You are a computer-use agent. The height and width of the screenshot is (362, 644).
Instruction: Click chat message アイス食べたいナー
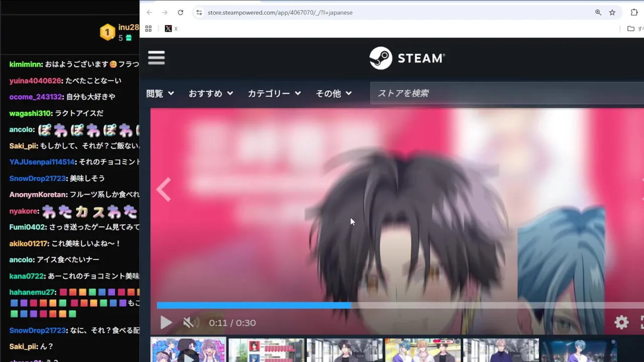point(68,260)
